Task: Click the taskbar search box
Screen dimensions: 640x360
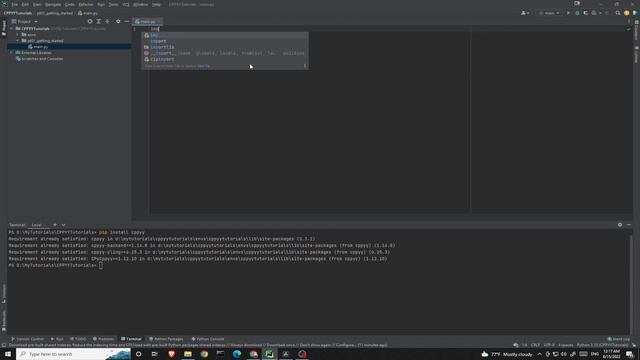Action: pyautogui.click(x=73, y=354)
